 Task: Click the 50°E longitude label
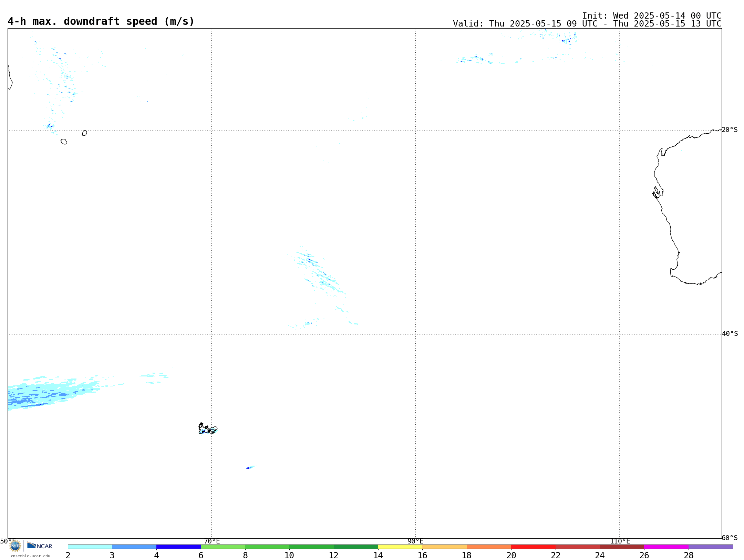pyautogui.click(x=8, y=541)
